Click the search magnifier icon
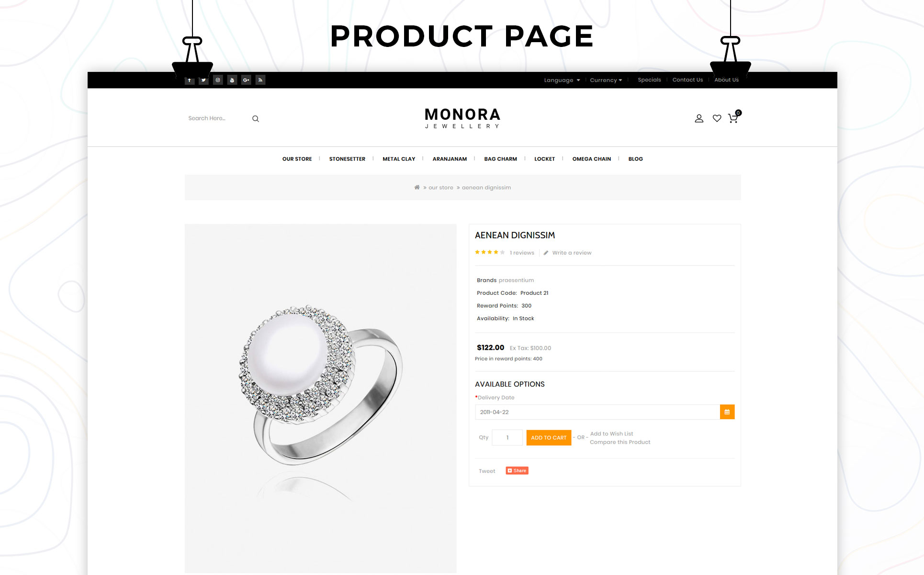Image resolution: width=924 pixels, height=575 pixels. [x=256, y=119]
